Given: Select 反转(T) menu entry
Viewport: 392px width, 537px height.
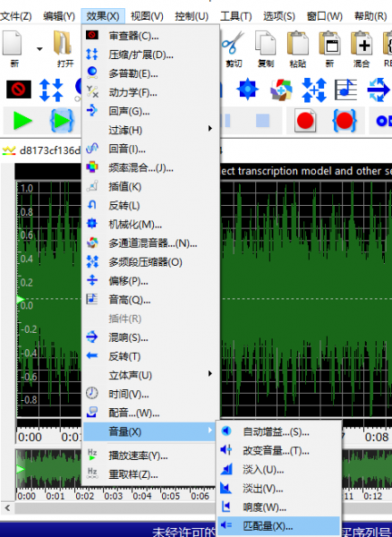Looking at the screenshot, I should [x=150, y=356].
